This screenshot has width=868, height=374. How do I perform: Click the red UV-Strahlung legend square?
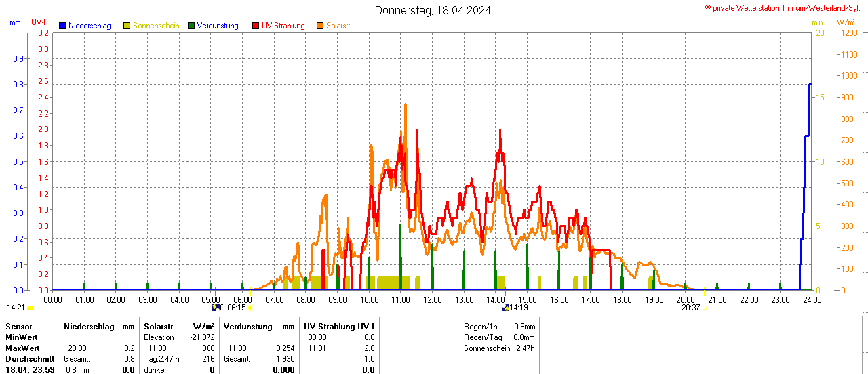(256, 26)
